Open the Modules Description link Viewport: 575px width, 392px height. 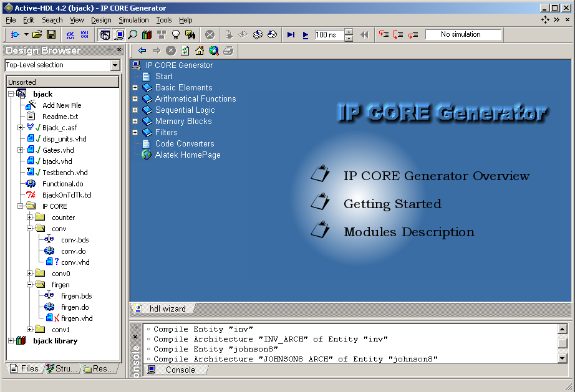(x=409, y=232)
